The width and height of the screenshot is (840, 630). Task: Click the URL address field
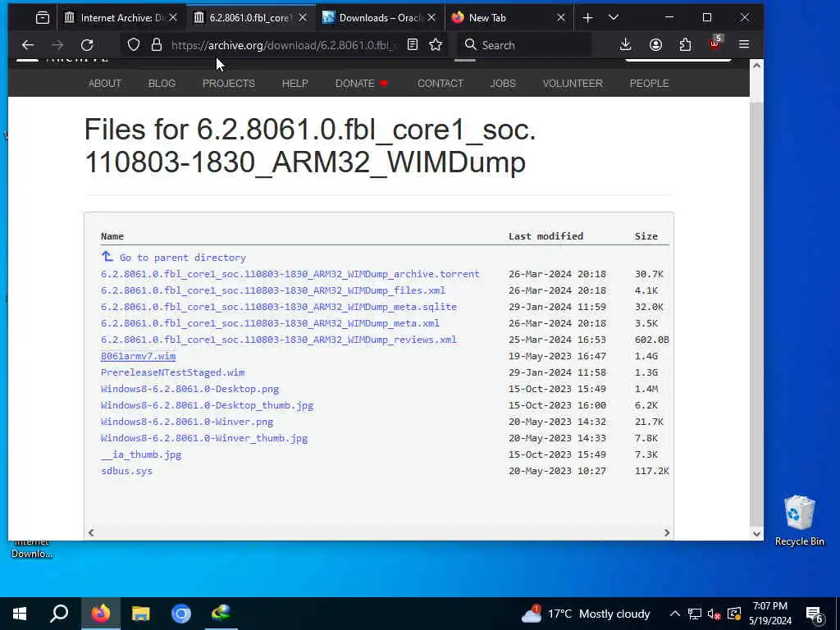[x=284, y=45]
